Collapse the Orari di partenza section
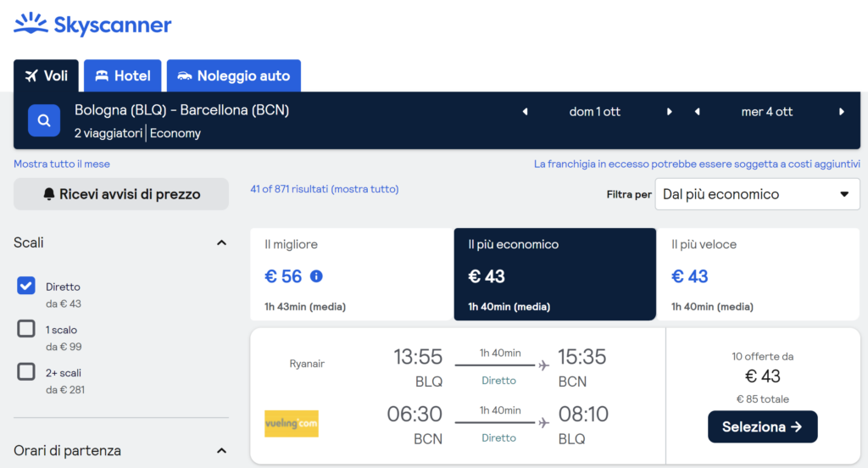 pyautogui.click(x=221, y=451)
